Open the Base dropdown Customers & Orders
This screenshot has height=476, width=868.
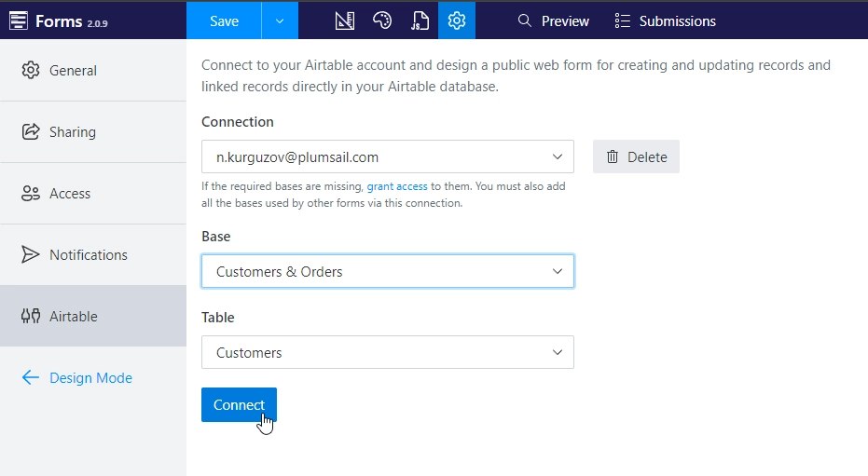click(x=388, y=271)
